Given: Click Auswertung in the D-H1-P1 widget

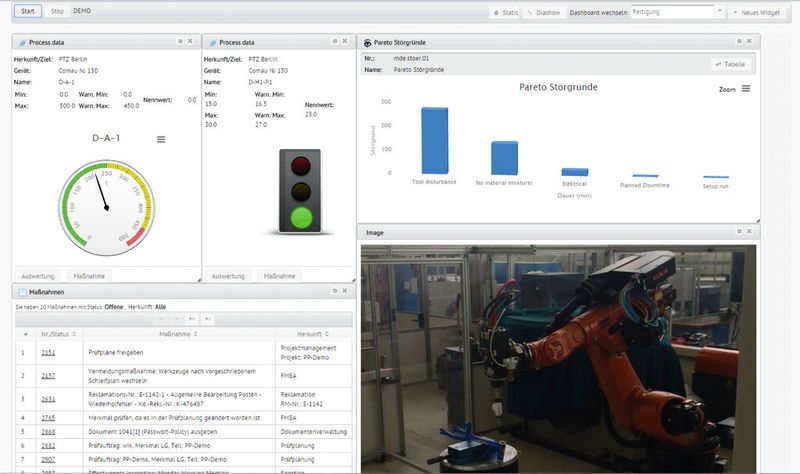Looking at the screenshot, I should [228, 276].
